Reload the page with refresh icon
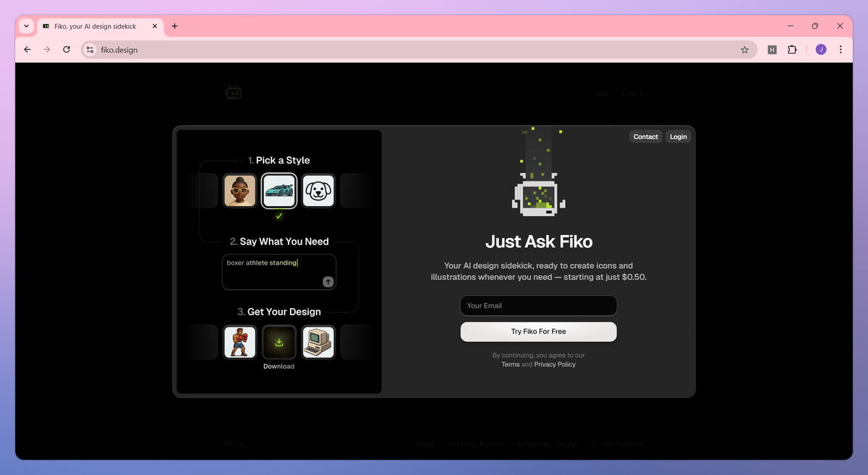This screenshot has width=868, height=475. pos(67,50)
